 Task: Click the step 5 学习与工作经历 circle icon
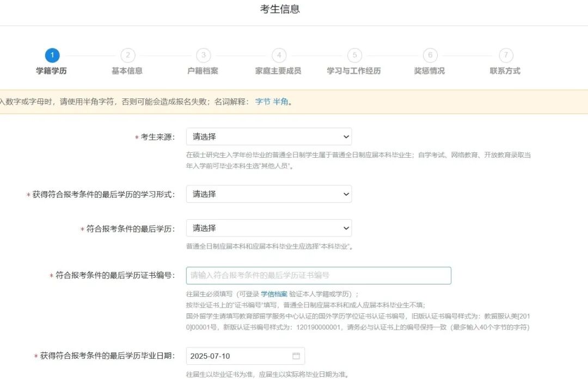(354, 55)
